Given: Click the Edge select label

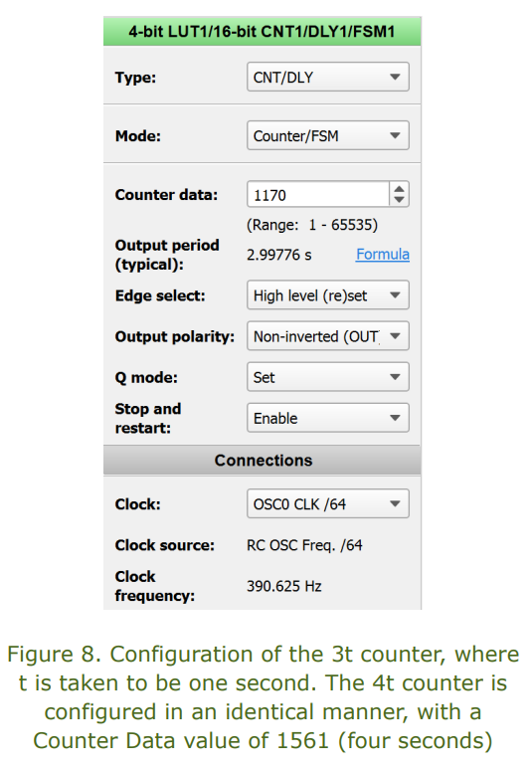Looking at the screenshot, I should 160,295.
